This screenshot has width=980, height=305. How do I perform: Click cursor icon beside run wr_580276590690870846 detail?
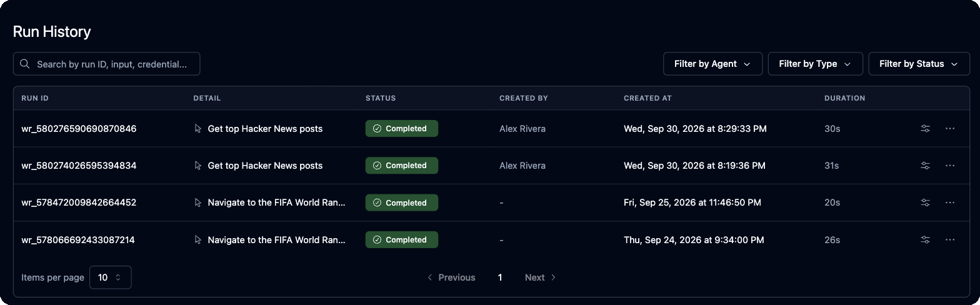[198, 129]
